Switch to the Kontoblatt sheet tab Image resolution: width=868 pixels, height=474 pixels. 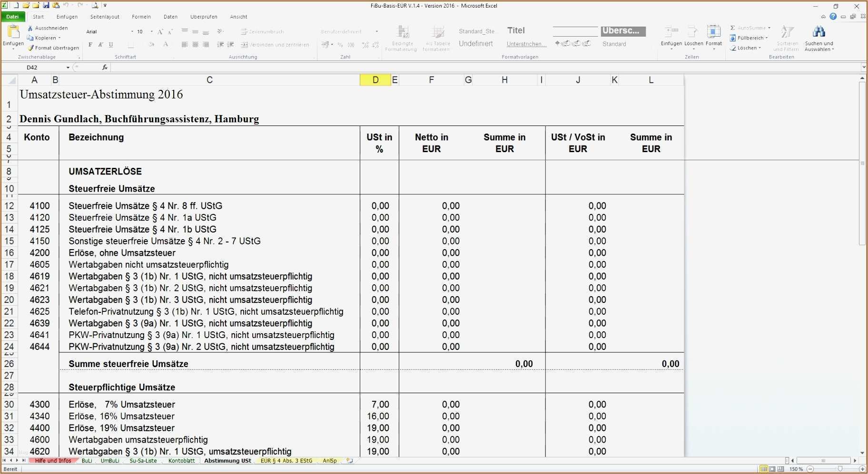click(181, 461)
